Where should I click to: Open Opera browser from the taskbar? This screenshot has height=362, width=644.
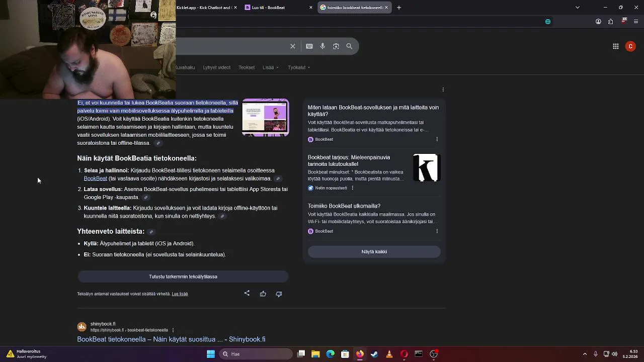point(404,354)
